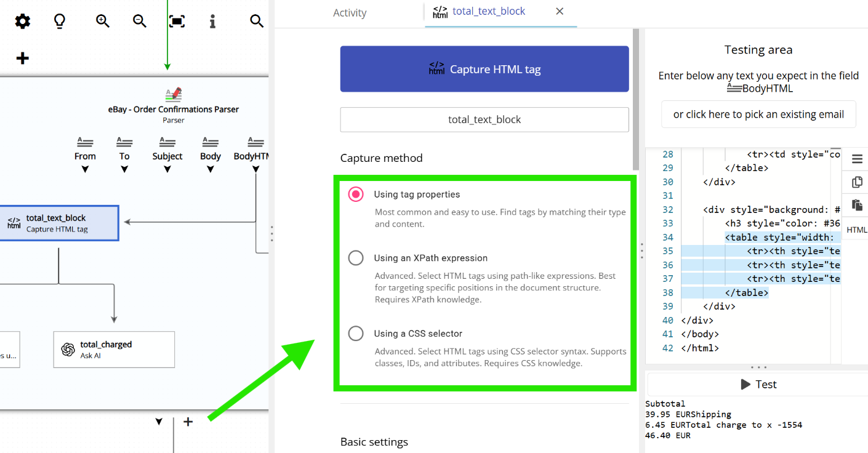Run the Test on the captured field
Screen dimensions: 868x453
758,384
